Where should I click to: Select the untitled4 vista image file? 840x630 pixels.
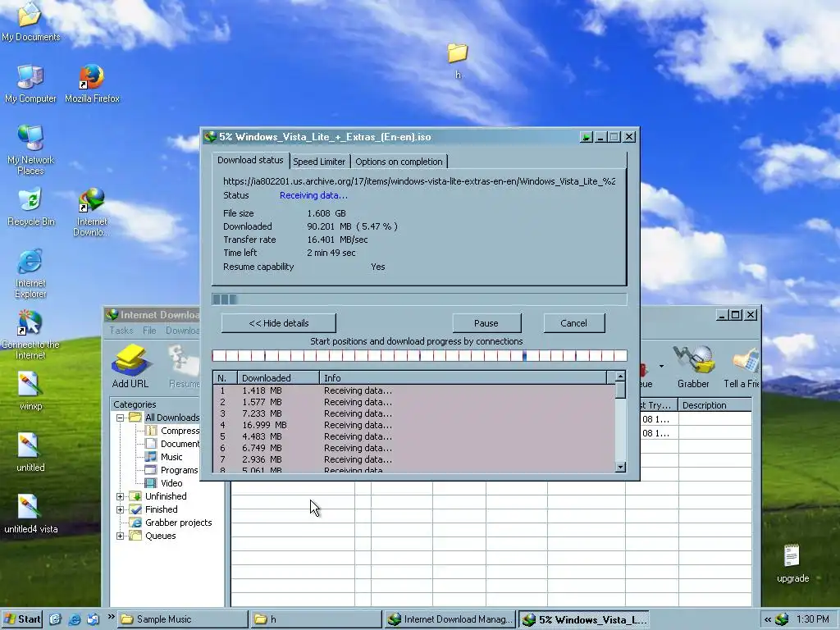pyautogui.click(x=30, y=514)
